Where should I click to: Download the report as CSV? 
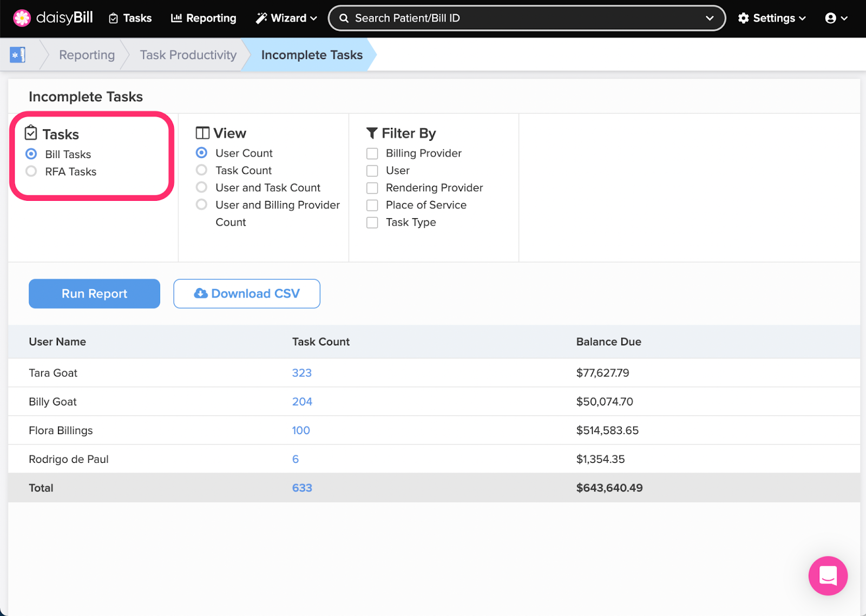point(247,293)
